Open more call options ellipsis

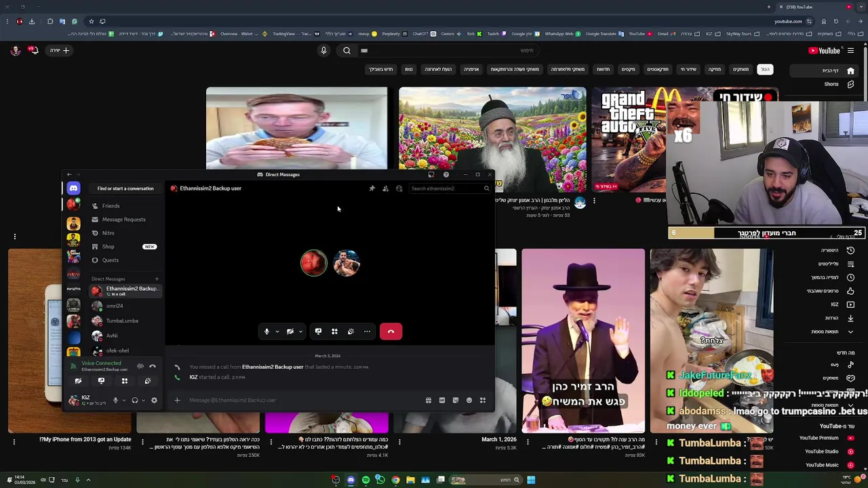[x=367, y=331]
